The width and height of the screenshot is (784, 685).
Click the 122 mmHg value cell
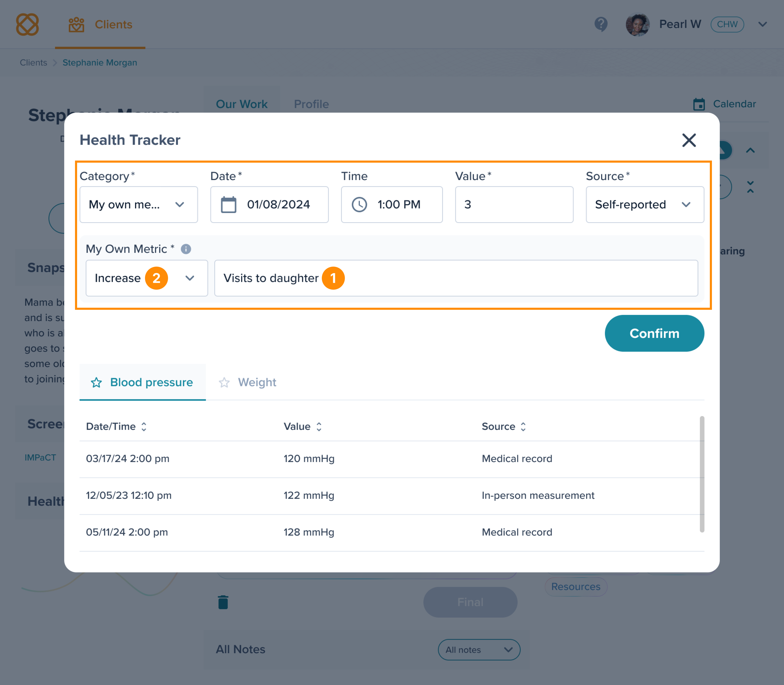tap(309, 495)
